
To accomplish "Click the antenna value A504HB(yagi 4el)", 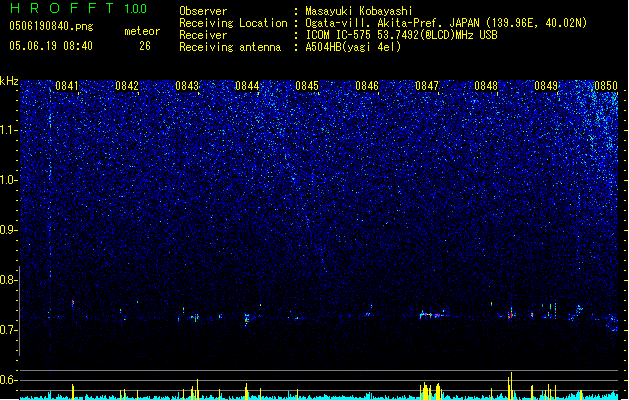I will click(353, 47).
